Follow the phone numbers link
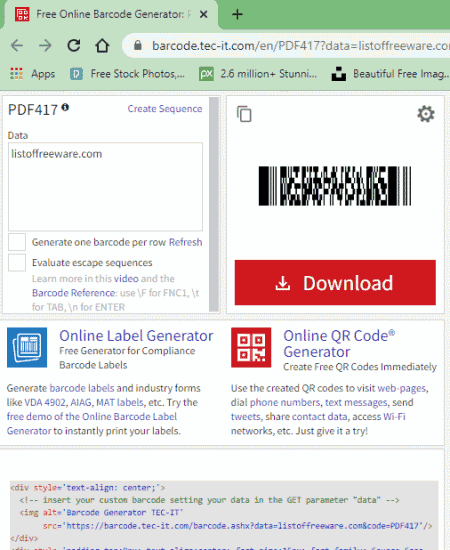Screen dimensions: 450x550 click(285, 402)
